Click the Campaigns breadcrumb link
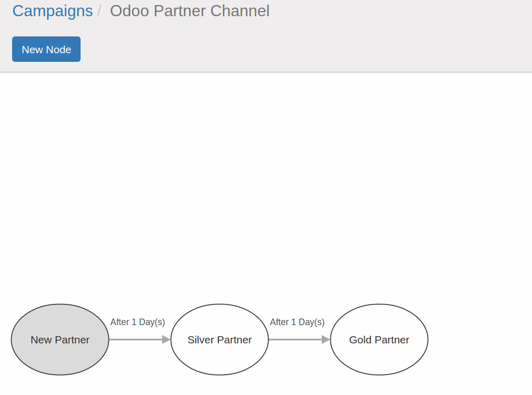The image size is (532, 395). (52, 11)
